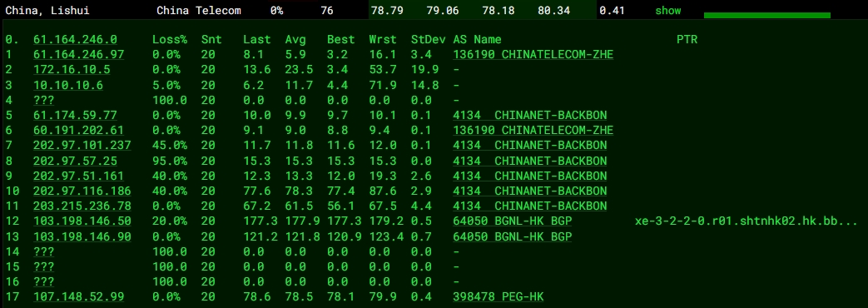Click the show toggle link
Screen dimensions: 868x308
tap(668, 11)
